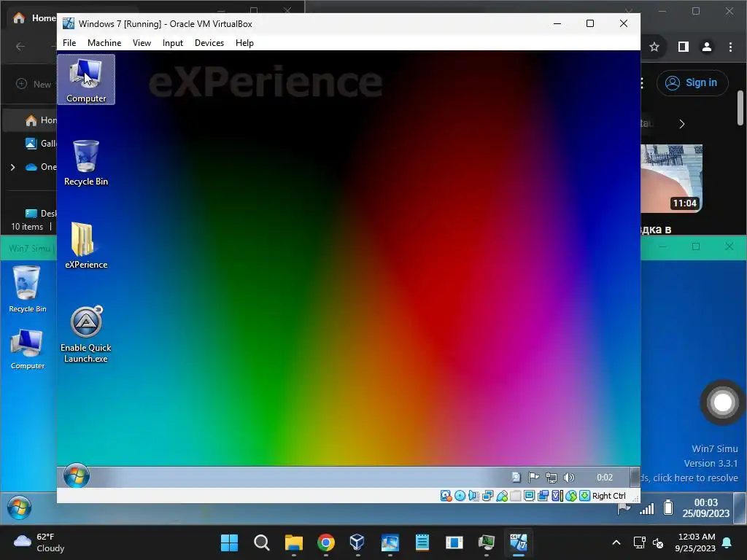Click the Home tab in File Explorer
This screenshot has width=747, height=560.
click(35, 18)
